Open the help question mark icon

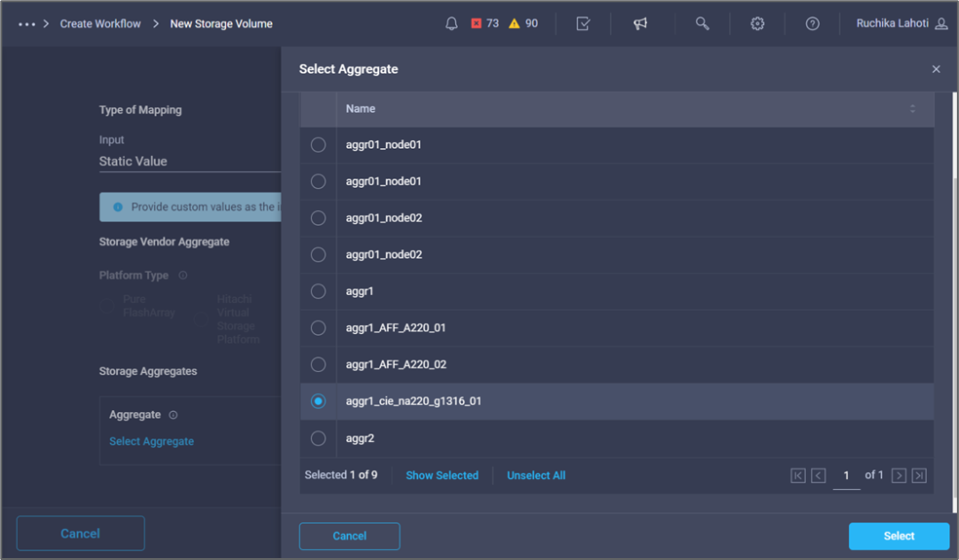point(812,23)
